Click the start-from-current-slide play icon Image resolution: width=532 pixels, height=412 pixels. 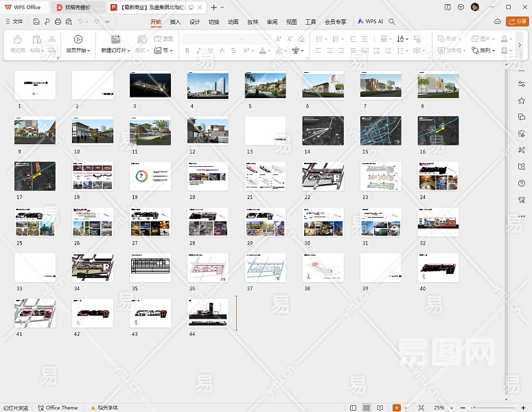click(x=78, y=39)
